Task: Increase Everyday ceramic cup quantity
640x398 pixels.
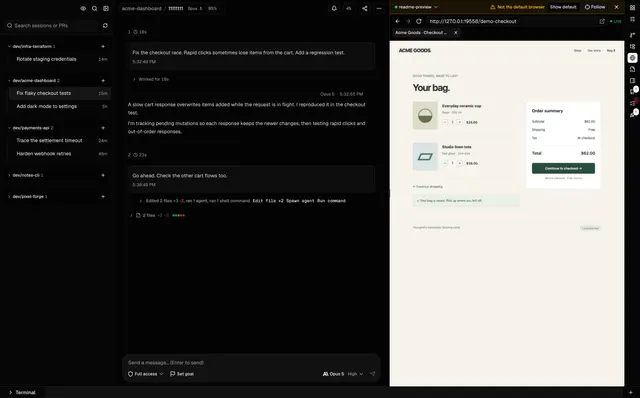Action: click(460, 122)
